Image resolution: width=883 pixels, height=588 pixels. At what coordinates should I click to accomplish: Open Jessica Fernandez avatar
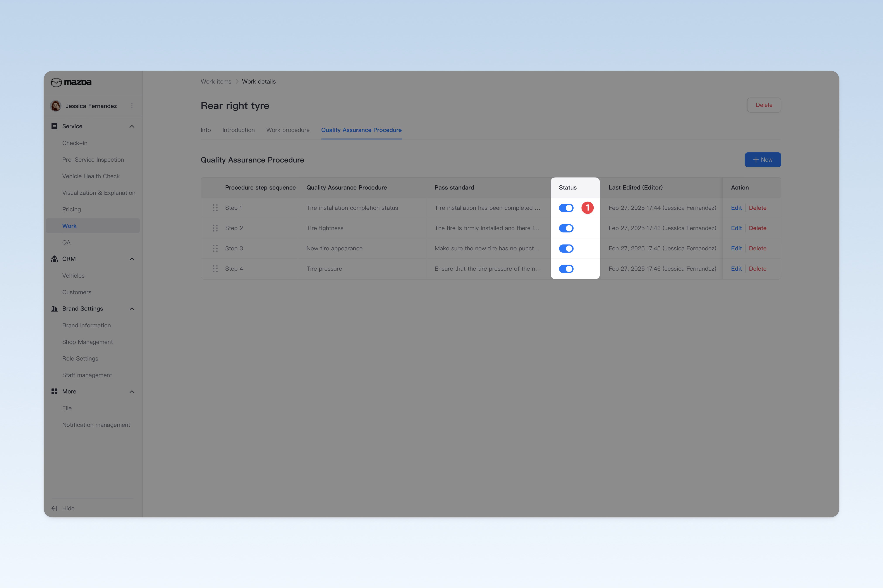tap(56, 106)
